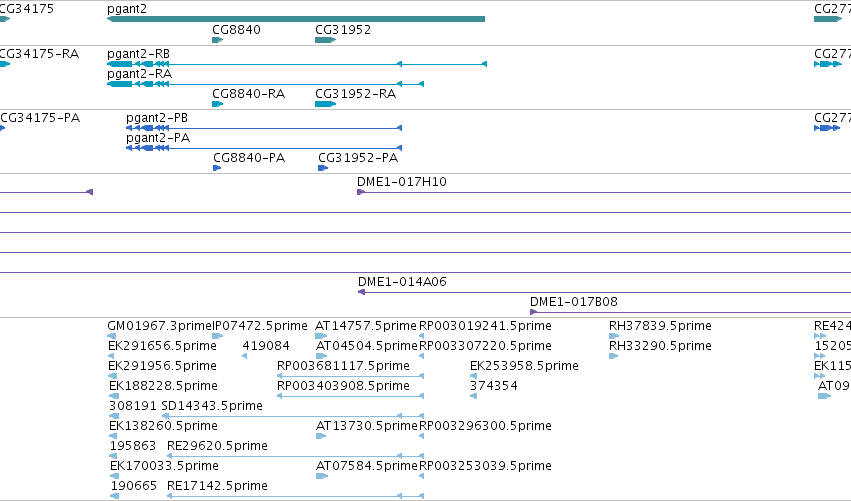Click the CG8840 gene arrow glyph
Image resolution: width=851 pixels, height=501 pixels.
coord(218,40)
